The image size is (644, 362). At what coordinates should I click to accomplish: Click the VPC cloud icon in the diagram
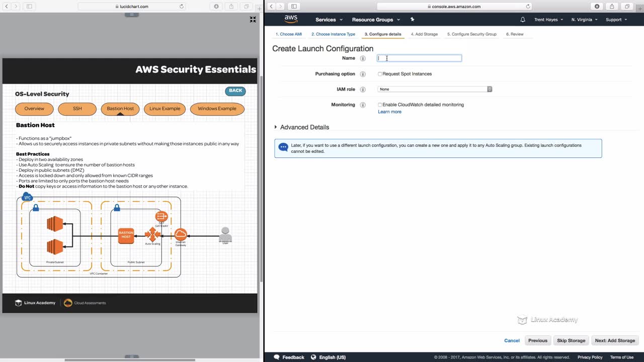28,197
